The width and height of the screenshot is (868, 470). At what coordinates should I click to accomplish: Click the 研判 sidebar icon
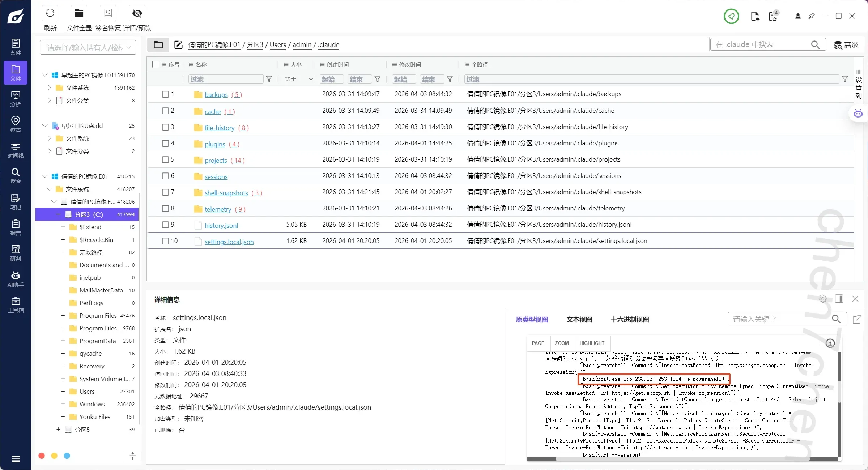(15, 253)
